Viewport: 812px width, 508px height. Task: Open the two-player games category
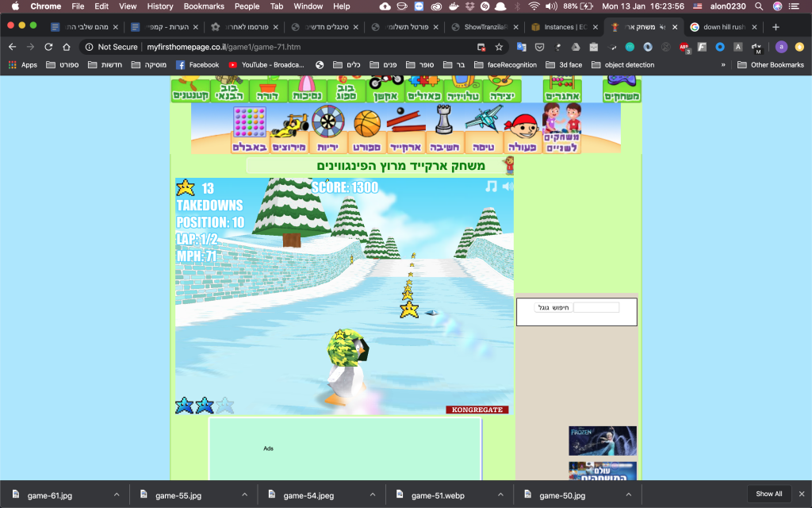click(561, 128)
